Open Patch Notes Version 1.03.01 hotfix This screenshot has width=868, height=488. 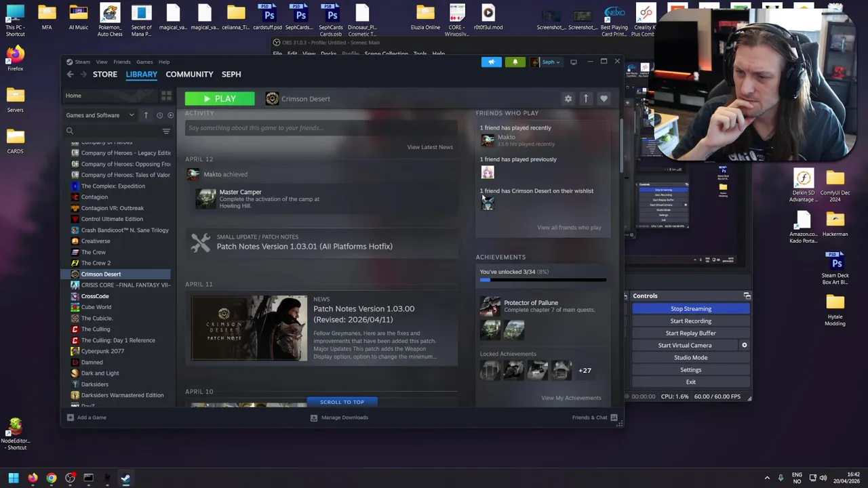point(304,247)
